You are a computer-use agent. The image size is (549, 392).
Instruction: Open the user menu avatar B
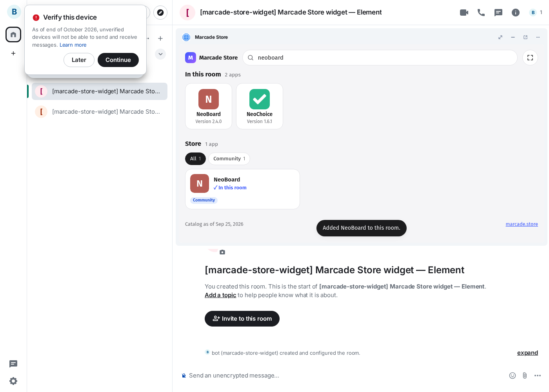14,12
